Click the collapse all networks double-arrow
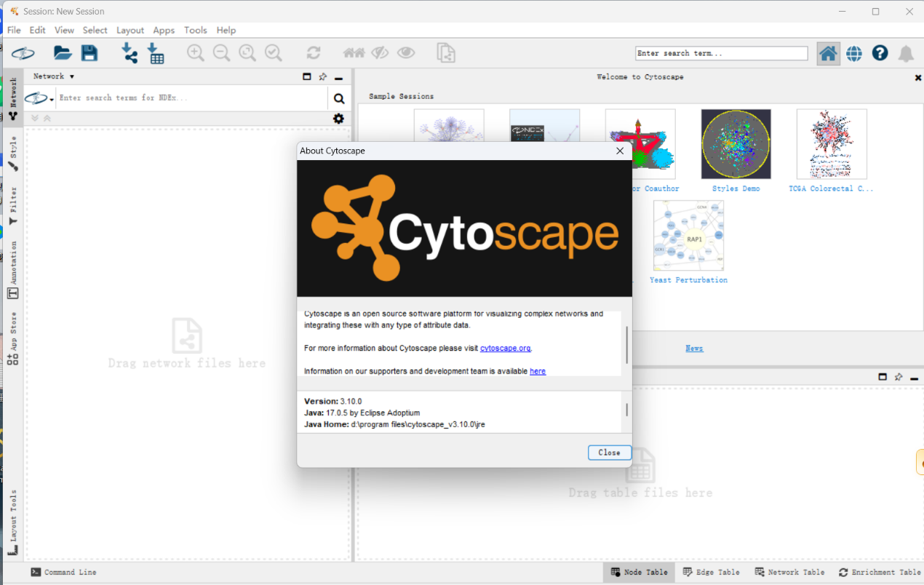 click(47, 118)
